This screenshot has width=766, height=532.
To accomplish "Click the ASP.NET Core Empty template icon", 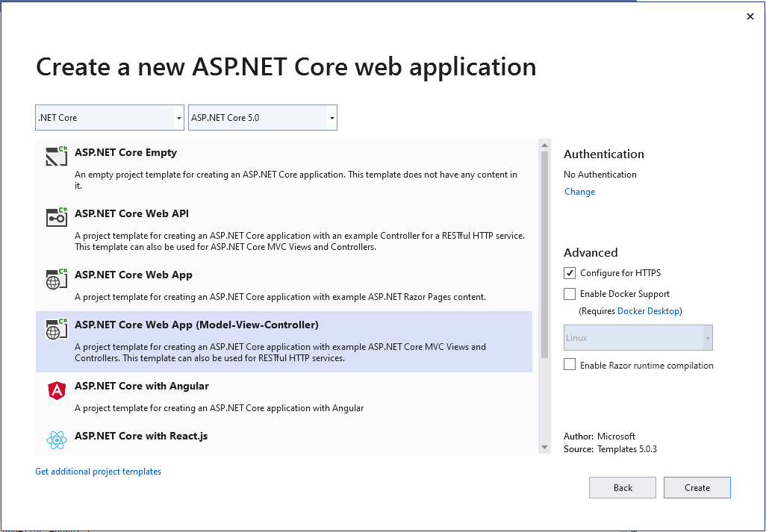I will 57,155.
